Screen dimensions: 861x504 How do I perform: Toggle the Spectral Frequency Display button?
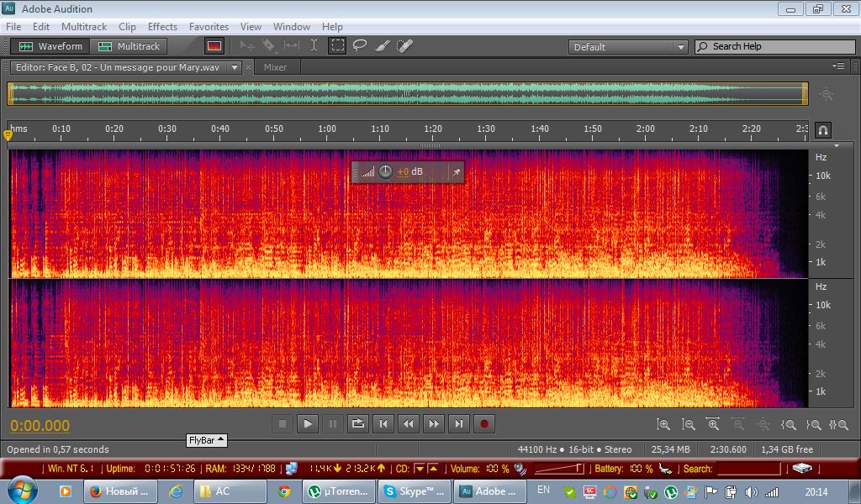coord(214,46)
